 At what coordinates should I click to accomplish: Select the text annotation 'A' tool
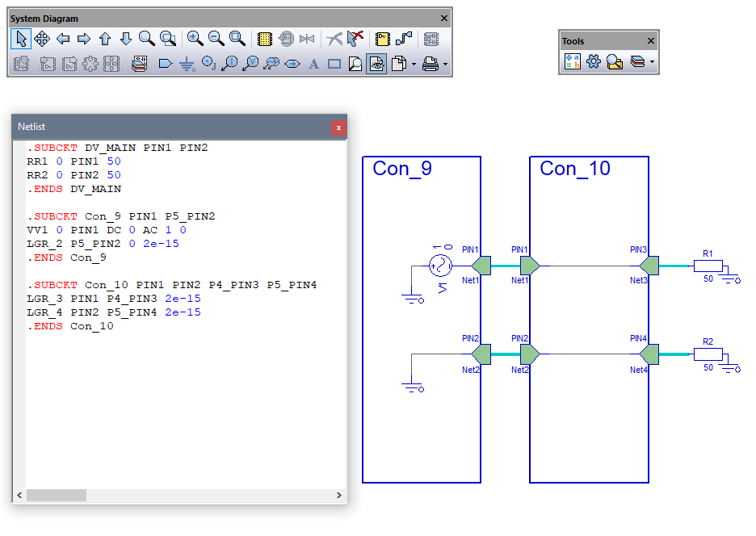(313, 64)
